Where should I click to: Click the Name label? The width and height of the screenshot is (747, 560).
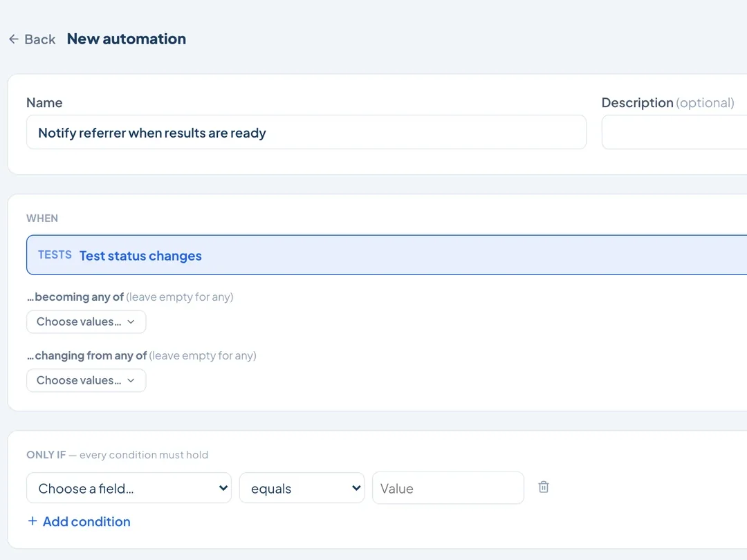pos(44,103)
